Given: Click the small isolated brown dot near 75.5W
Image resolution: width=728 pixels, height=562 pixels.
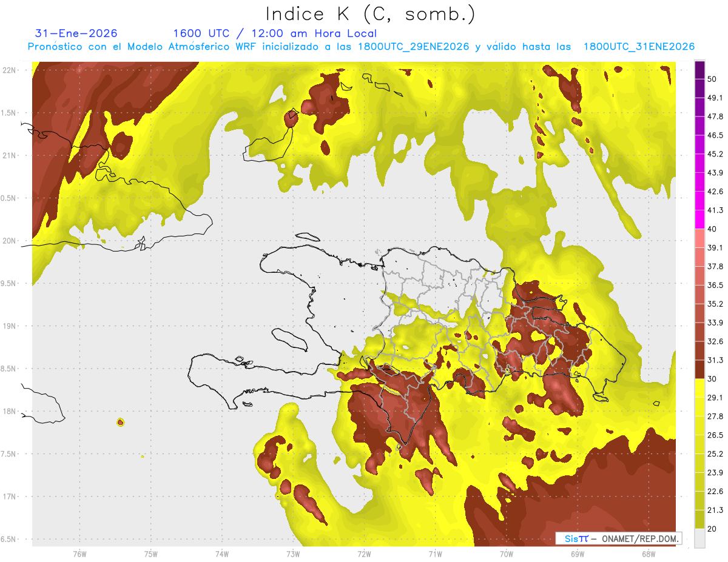Looking at the screenshot, I should (x=121, y=422).
